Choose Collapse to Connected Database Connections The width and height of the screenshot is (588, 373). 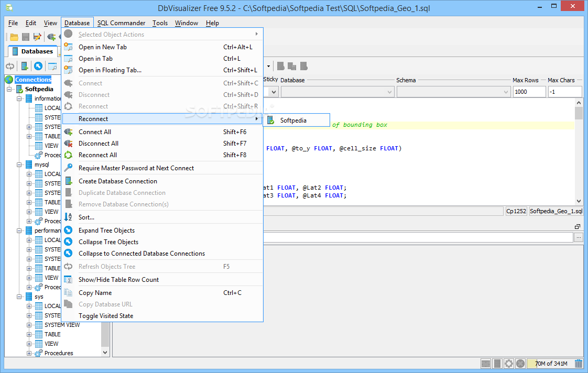[163, 254]
